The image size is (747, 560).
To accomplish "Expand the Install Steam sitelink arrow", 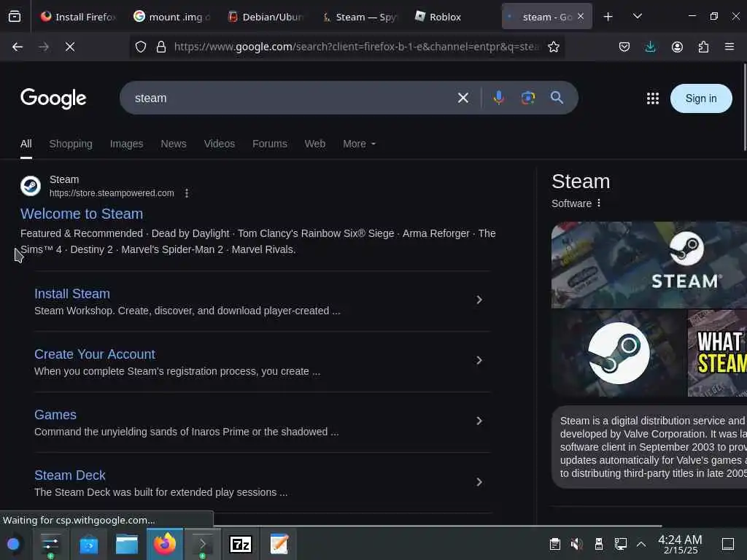I will (479, 300).
